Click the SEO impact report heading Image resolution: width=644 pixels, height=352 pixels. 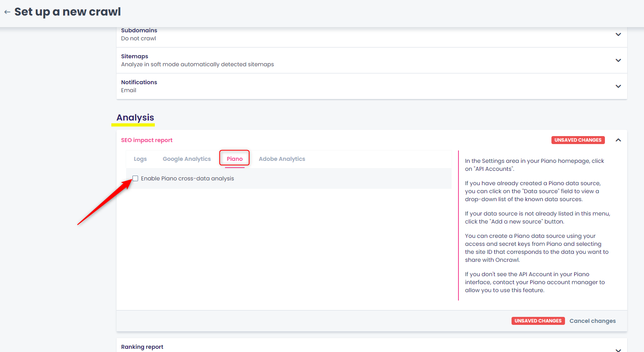[x=147, y=140]
